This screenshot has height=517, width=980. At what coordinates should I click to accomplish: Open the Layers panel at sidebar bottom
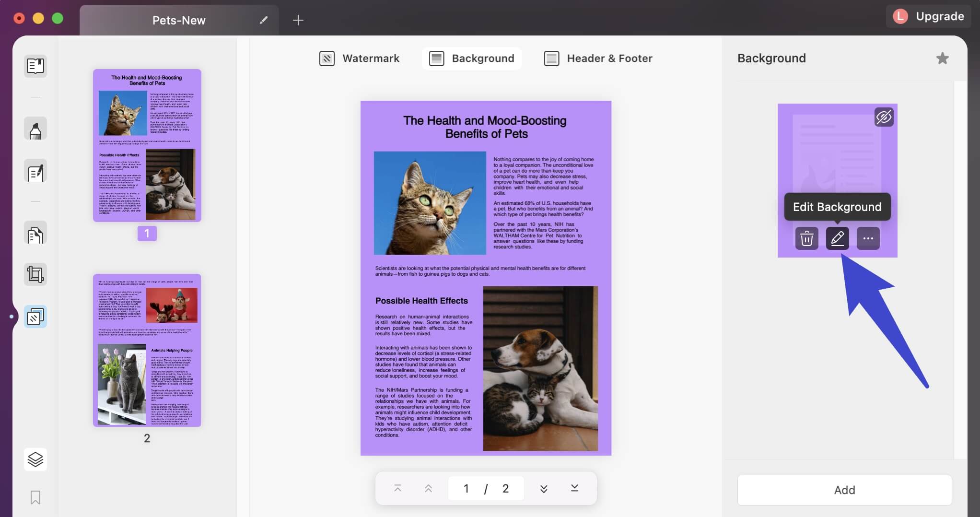click(35, 459)
